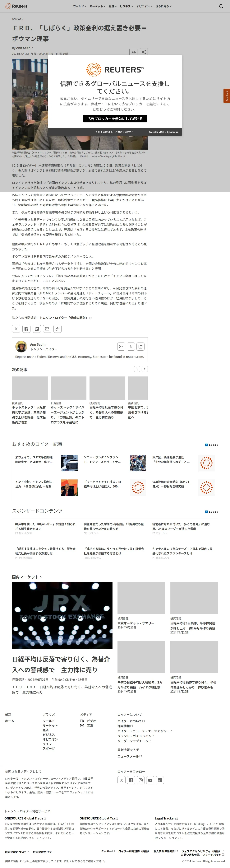This screenshot has width=230, height=868.
Task: Click そのまま続ける link in popup
Action: click(104, 132)
